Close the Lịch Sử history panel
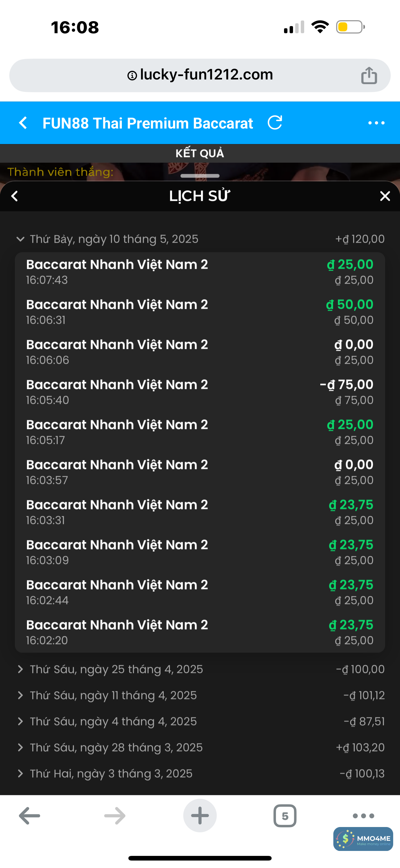 click(x=385, y=196)
